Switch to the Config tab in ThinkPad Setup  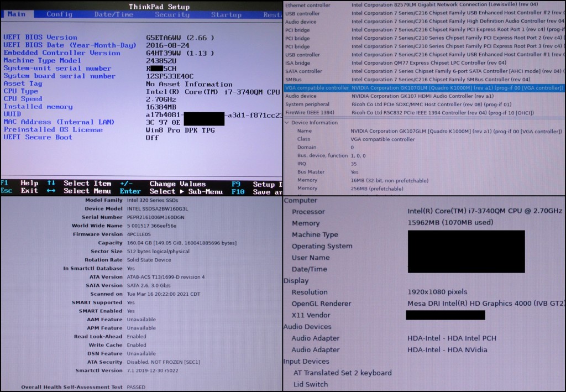pyautogui.click(x=59, y=14)
